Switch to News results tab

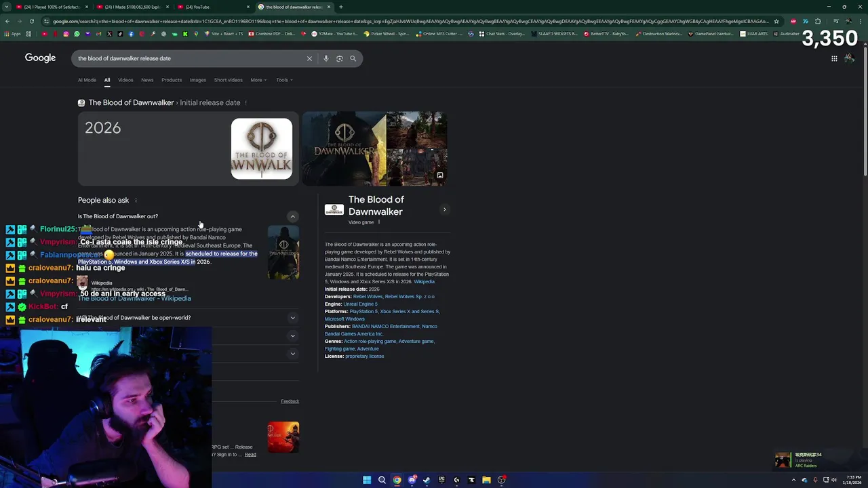147,80
